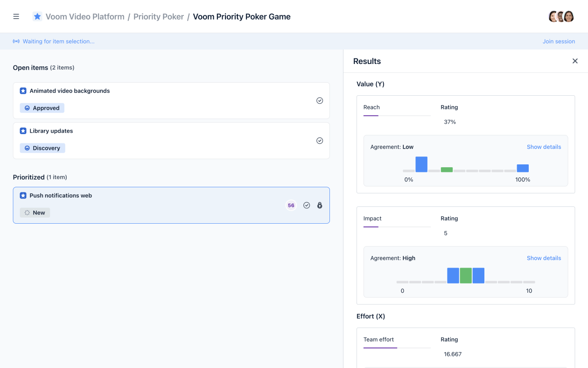Close the Results panel
This screenshot has height=368, width=588.
tap(575, 61)
